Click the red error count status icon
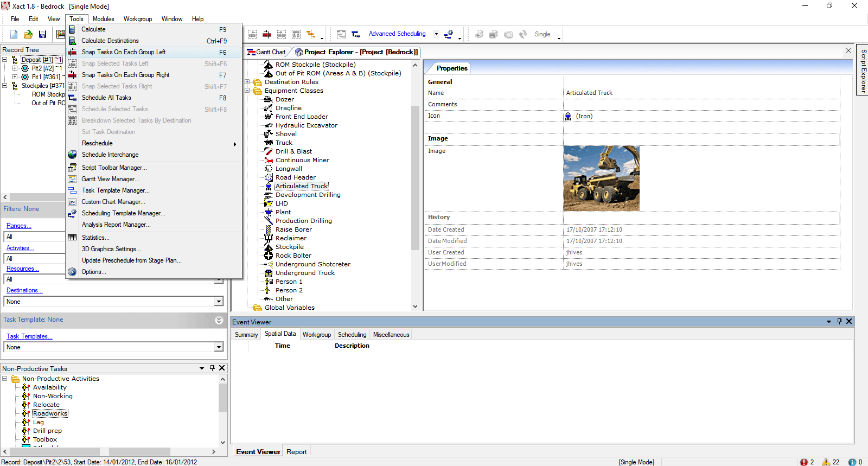 pos(803,462)
